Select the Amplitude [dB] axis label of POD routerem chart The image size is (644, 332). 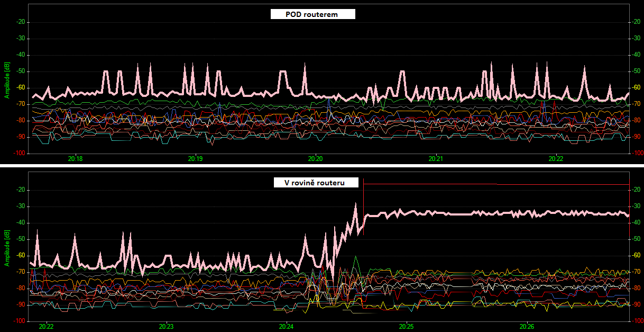pos(7,80)
